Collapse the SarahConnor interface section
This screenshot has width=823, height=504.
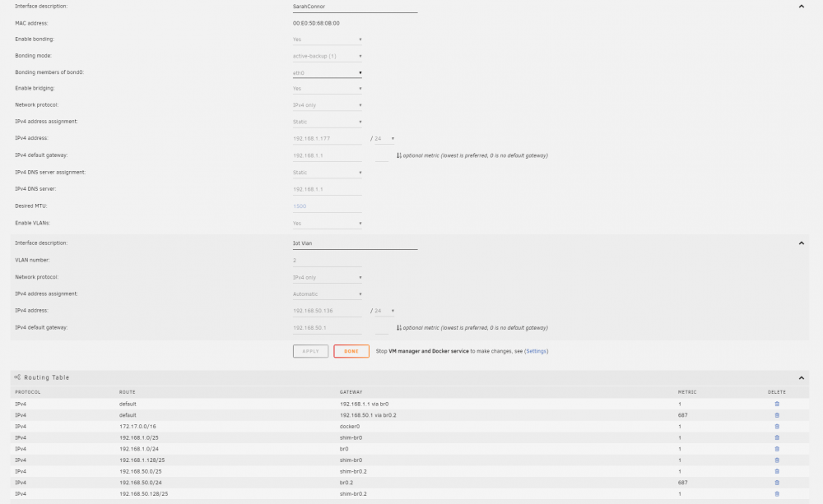[801, 7]
